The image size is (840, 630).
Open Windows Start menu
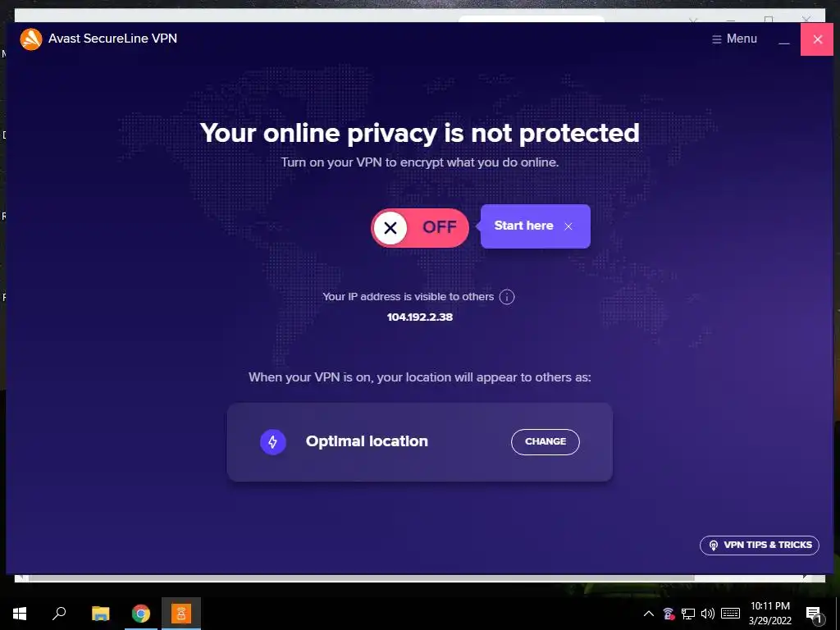tap(20, 614)
